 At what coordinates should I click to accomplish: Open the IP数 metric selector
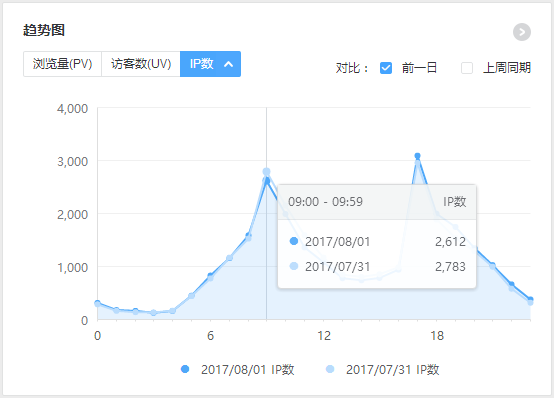210,64
